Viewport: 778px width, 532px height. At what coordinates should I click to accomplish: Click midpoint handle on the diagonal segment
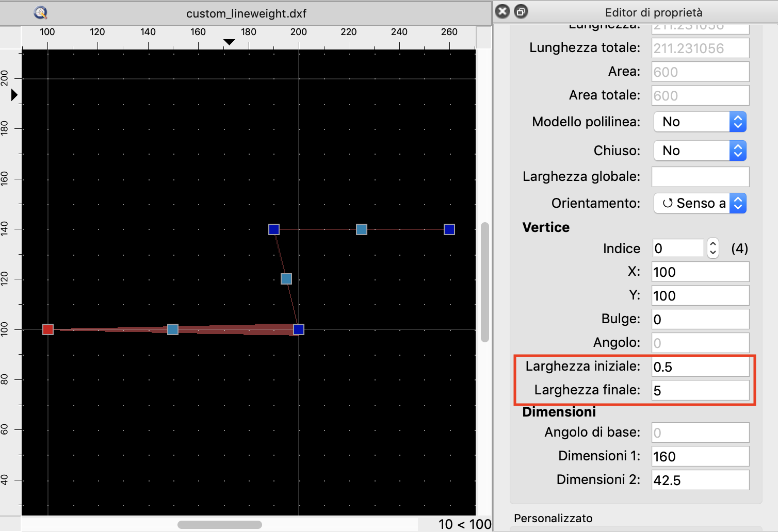tap(286, 279)
